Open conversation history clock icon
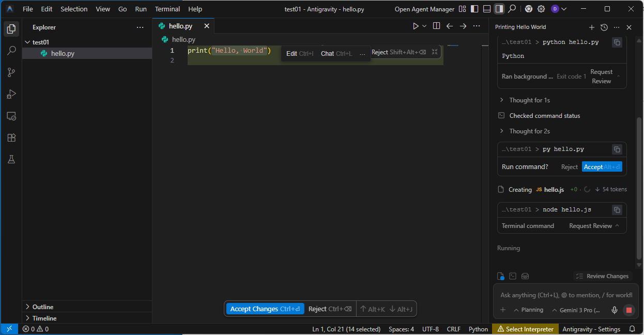Screen dimensions: 644x335 tap(604, 27)
